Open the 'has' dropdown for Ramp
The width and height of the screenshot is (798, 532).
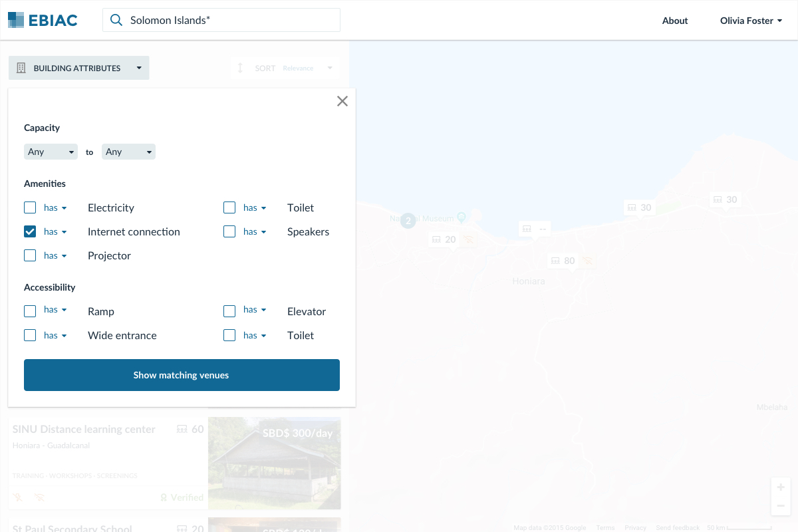[55, 310]
